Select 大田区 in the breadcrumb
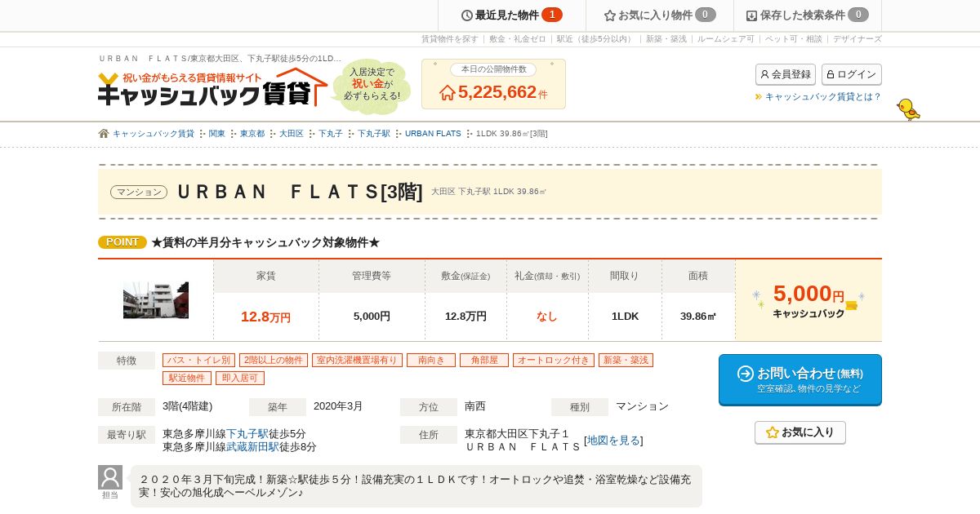This screenshot has width=980, height=514. coord(292,134)
